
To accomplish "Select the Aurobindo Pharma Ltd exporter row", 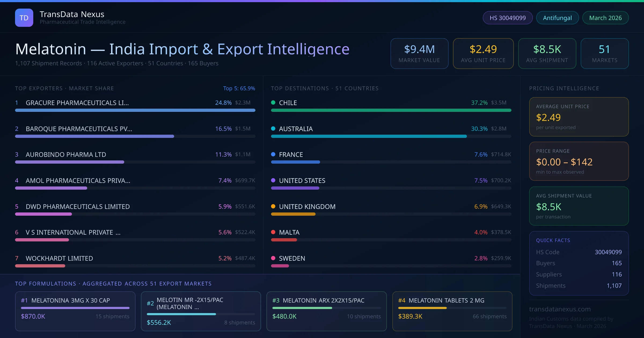I will [66, 155].
